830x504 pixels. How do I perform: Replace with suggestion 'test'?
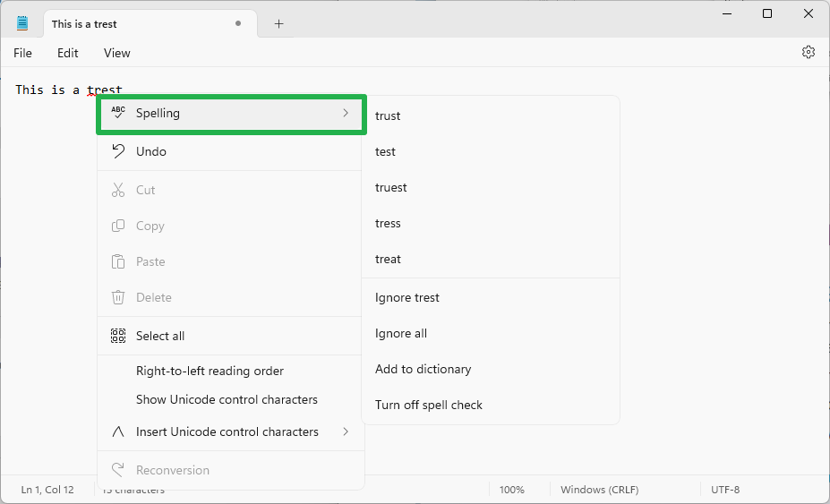coord(490,152)
